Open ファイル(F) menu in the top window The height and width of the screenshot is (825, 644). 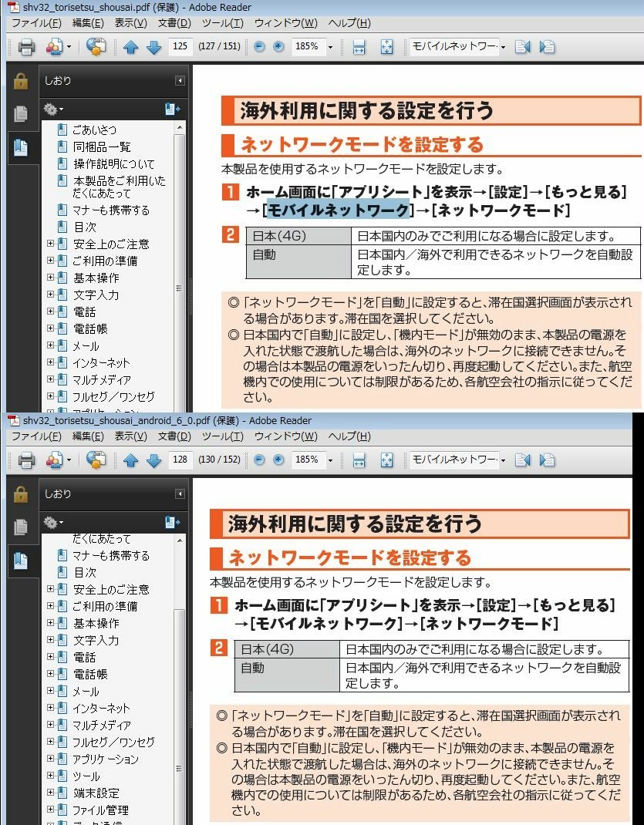tap(36, 23)
